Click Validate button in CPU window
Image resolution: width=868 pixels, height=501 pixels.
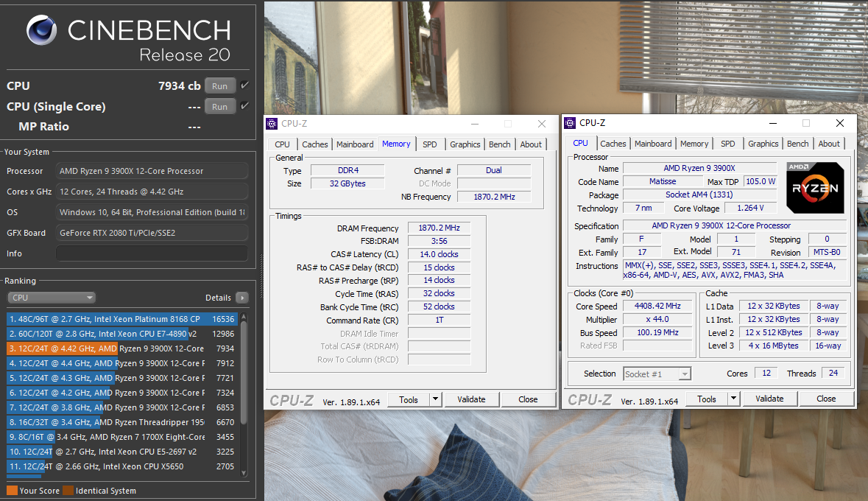(769, 399)
